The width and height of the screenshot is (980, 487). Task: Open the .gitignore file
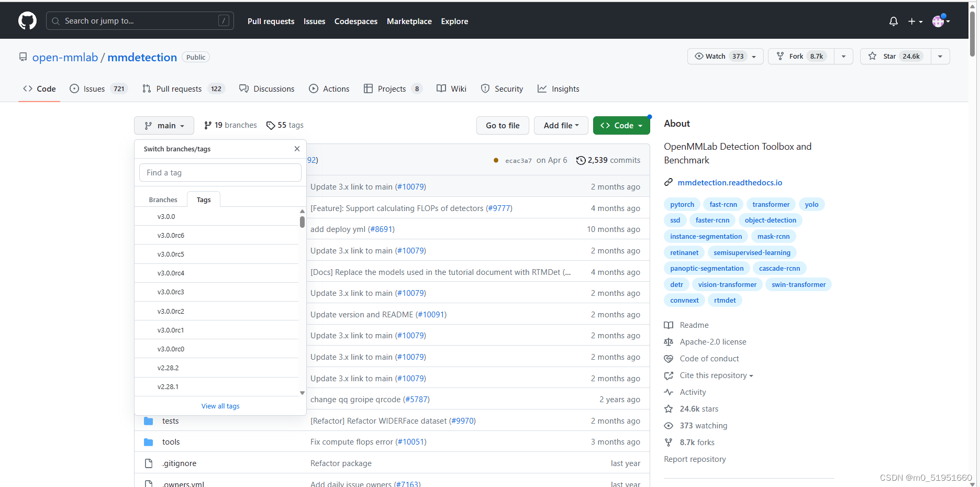[x=179, y=463]
